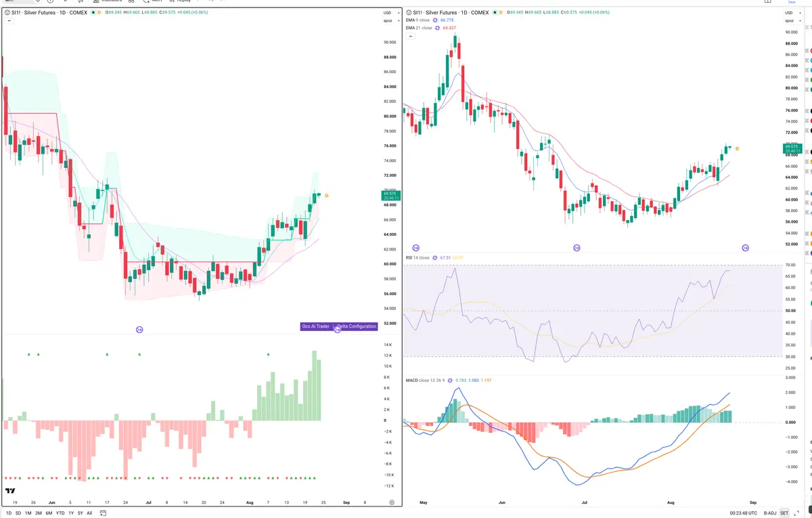
Task: Click the EMA 9 indicator status icon
Action: coord(434,20)
